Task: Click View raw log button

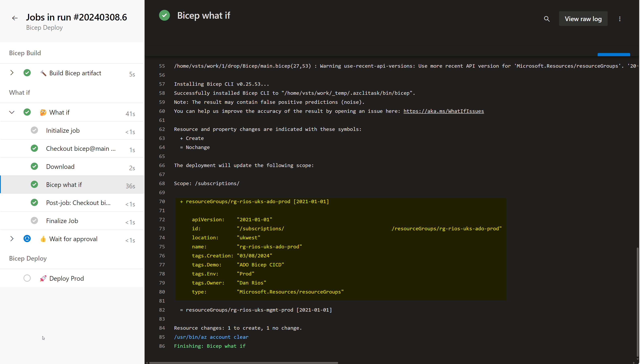Action: click(583, 19)
